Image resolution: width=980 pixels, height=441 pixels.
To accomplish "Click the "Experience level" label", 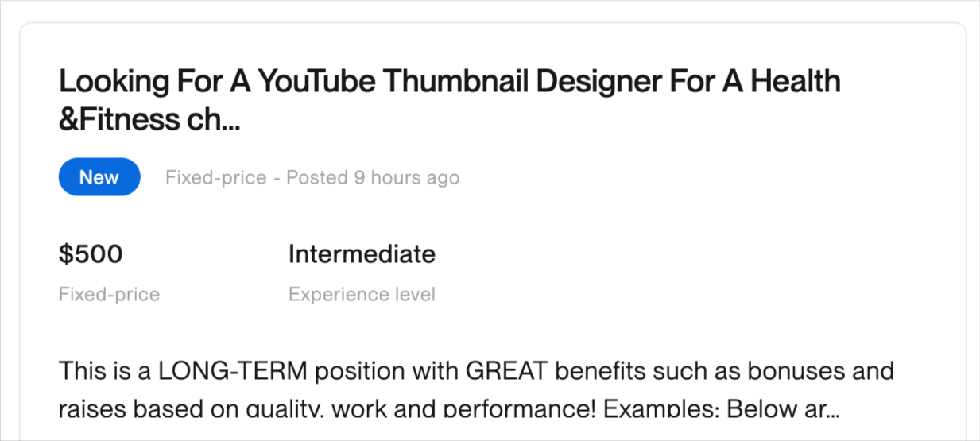I will tap(362, 295).
